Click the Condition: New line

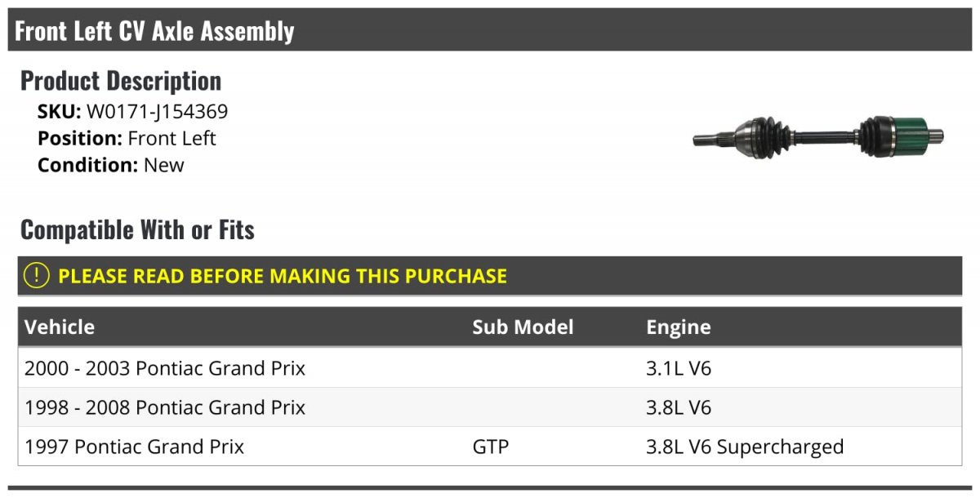(111, 165)
